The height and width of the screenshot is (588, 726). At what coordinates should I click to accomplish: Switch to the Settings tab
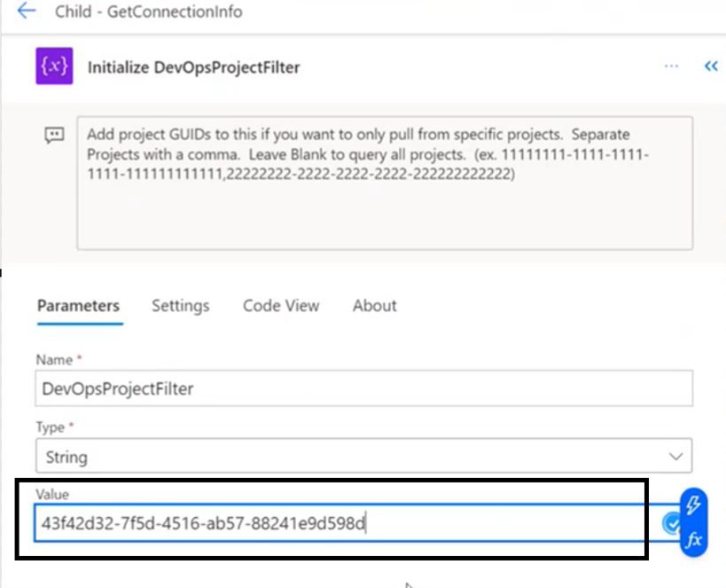click(180, 305)
